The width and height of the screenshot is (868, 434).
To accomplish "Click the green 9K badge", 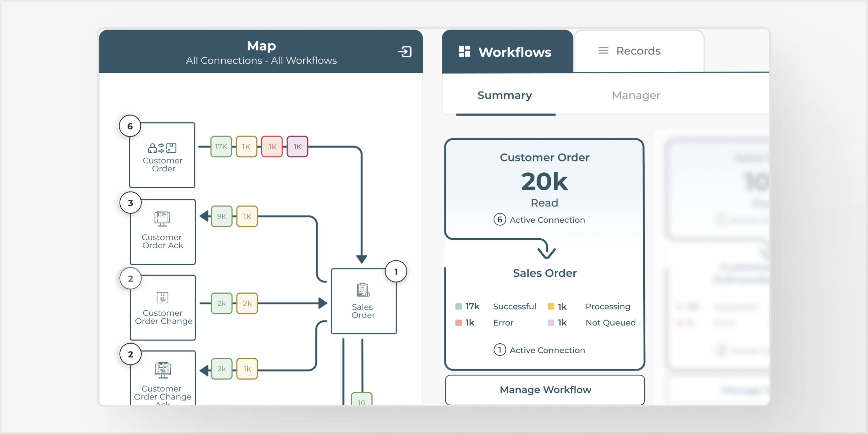I will 221,216.
